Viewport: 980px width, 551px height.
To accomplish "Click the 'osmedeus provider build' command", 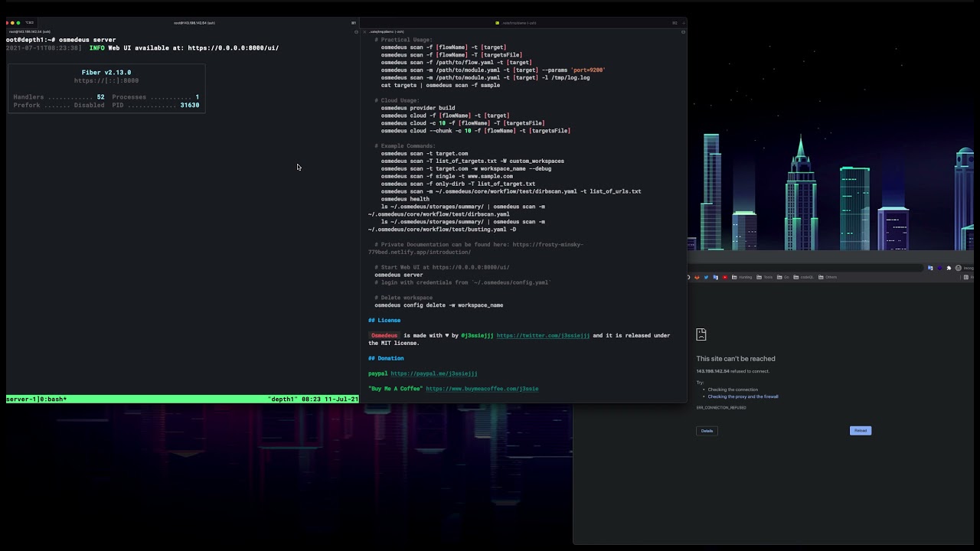I will click(x=418, y=108).
